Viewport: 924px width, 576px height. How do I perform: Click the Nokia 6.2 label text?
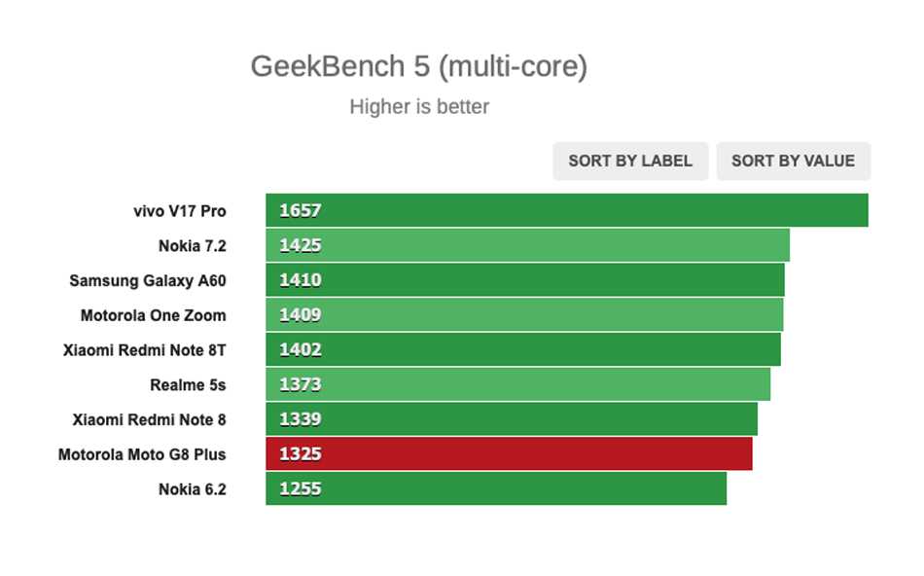point(192,489)
